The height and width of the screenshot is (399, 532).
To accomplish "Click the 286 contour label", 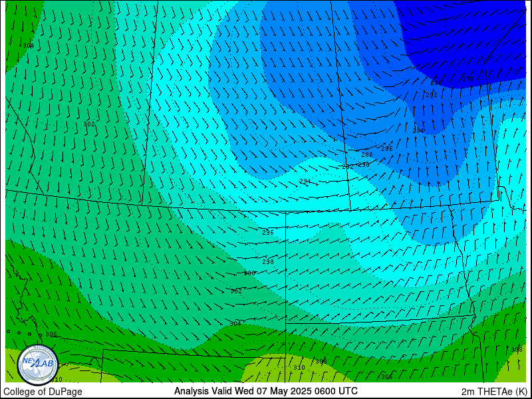I will (387, 148).
